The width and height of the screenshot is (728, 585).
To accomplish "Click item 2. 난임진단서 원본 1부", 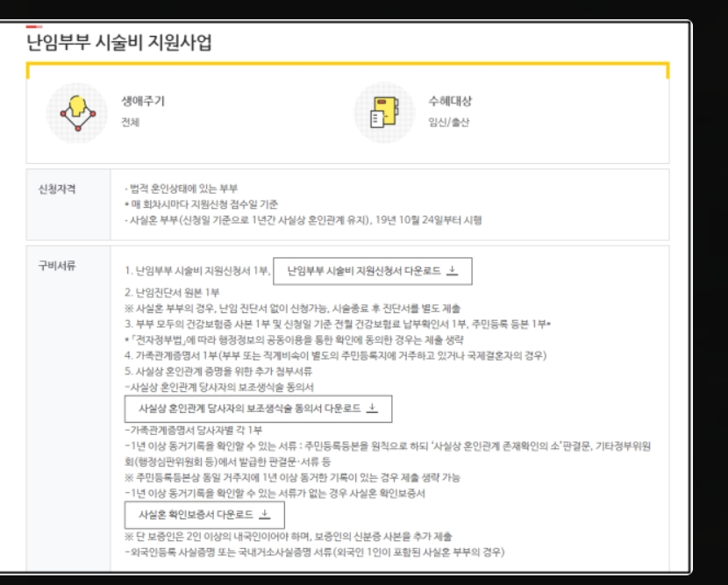I will pyautogui.click(x=172, y=293).
